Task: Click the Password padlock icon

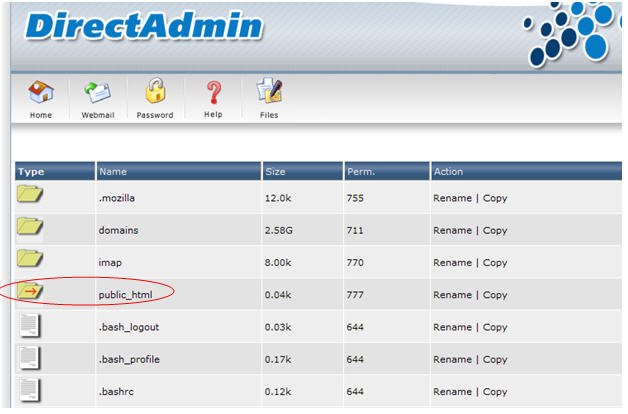Action: tap(155, 90)
